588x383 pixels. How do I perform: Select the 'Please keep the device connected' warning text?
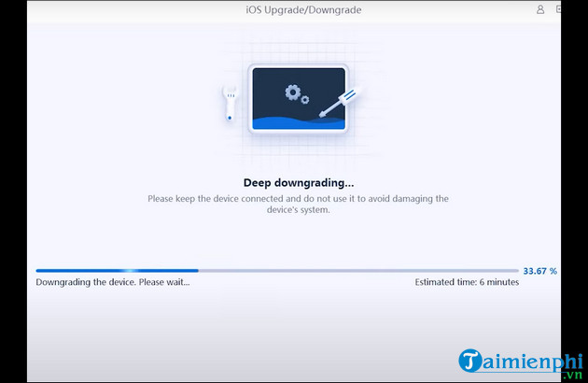[x=298, y=204]
